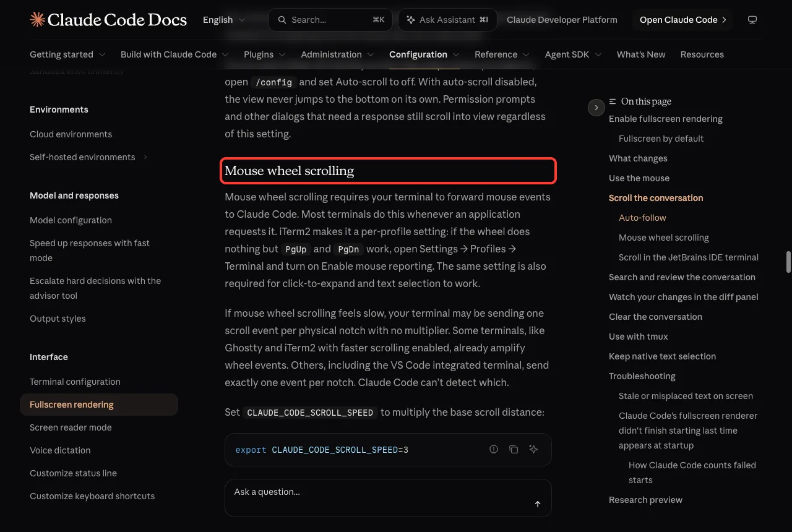Jump to Enable fullscreen rendering section
The width and height of the screenshot is (792, 532).
666,119
